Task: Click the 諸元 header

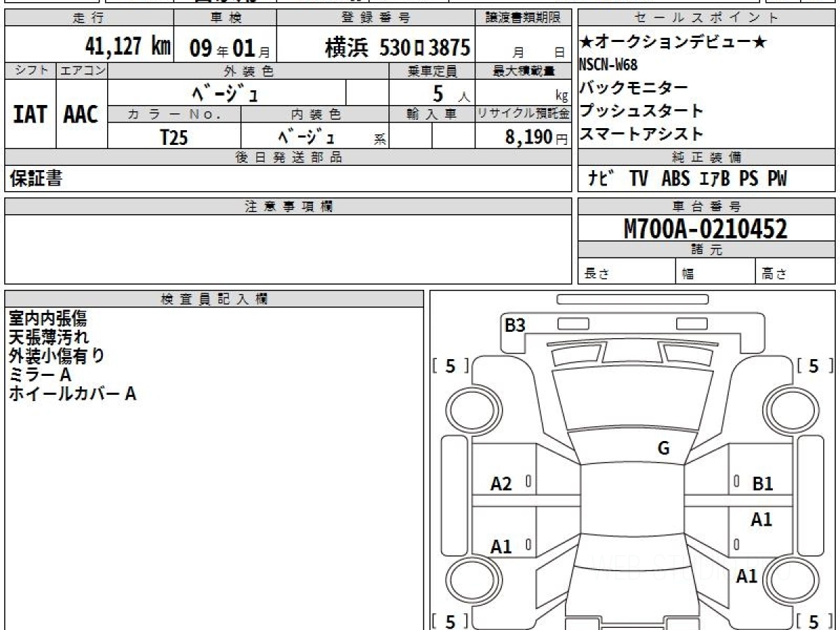Action: 706,250
